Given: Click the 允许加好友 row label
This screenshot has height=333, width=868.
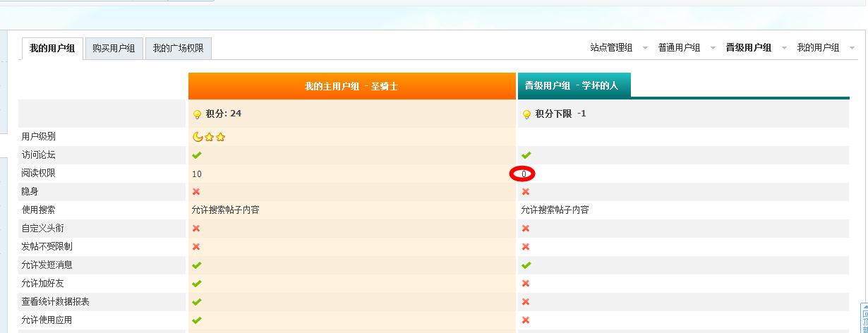Looking at the screenshot, I should (42, 284).
